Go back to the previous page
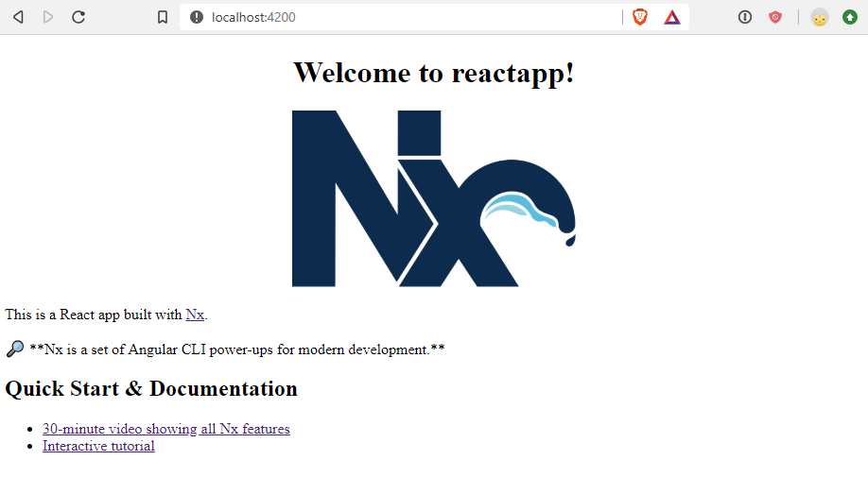Image resolution: width=868 pixels, height=477 pixels. click(18, 17)
